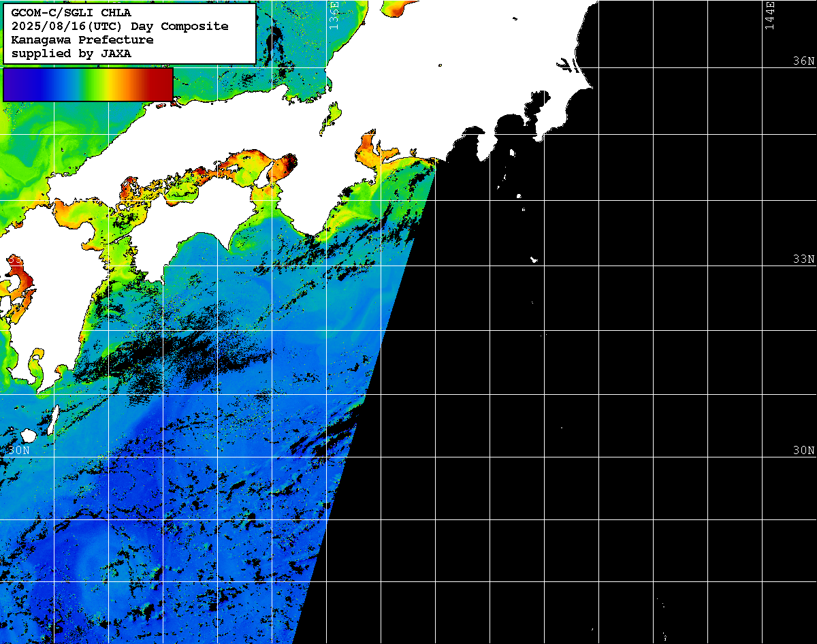The image size is (817, 644).
Task: Click the 33N latitude label on right edge
Action: click(x=803, y=259)
